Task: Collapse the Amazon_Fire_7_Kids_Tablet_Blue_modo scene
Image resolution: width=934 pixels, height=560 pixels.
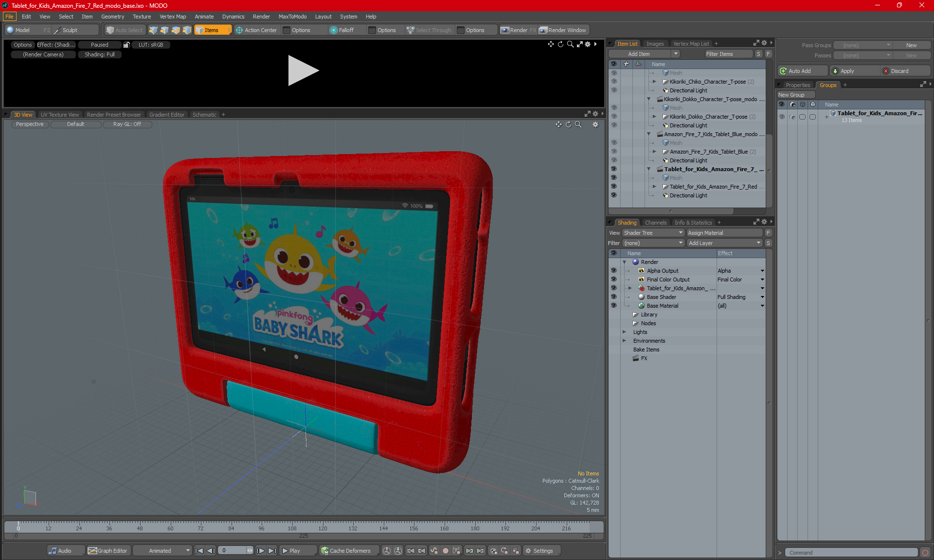Action: (648, 134)
